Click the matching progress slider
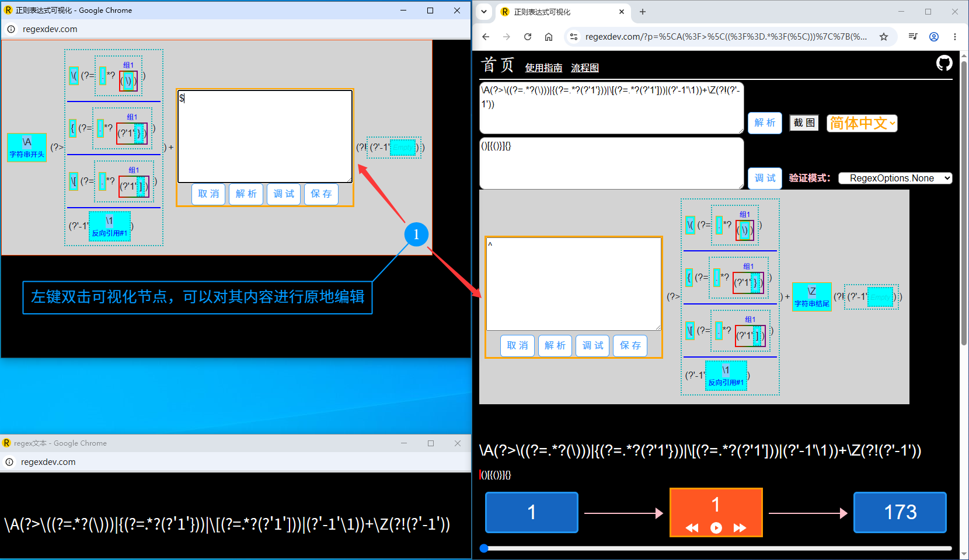The width and height of the screenshot is (969, 560). click(718, 548)
